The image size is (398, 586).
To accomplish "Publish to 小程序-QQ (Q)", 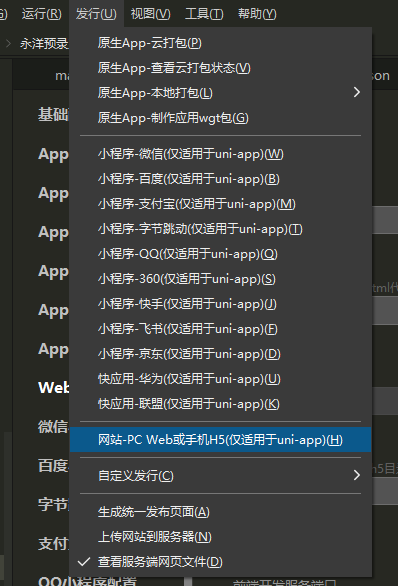I will pos(220,254).
